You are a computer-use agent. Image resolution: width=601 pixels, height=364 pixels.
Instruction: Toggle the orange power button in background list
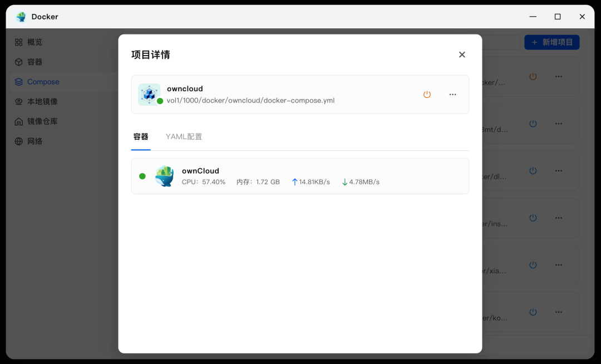tap(533, 77)
